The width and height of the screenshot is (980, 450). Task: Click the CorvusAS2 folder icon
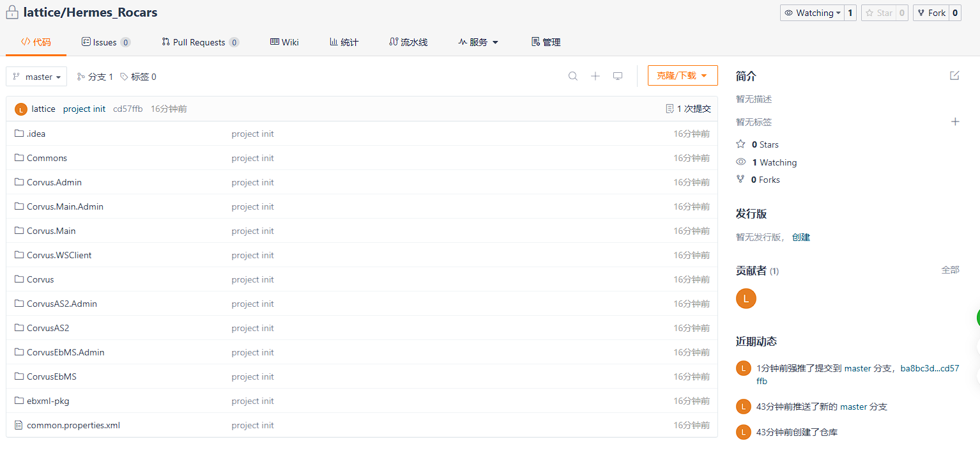[19, 328]
